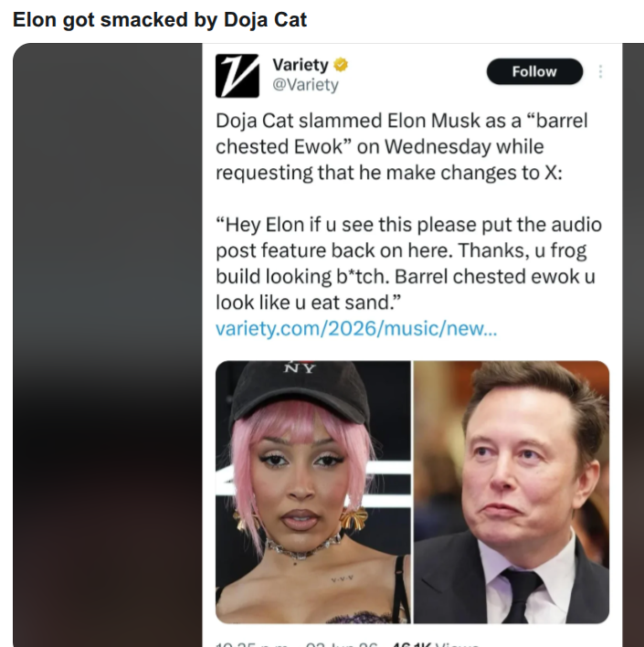Open the variety.com/2026/music link
The image size is (644, 647).
[x=356, y=328]
